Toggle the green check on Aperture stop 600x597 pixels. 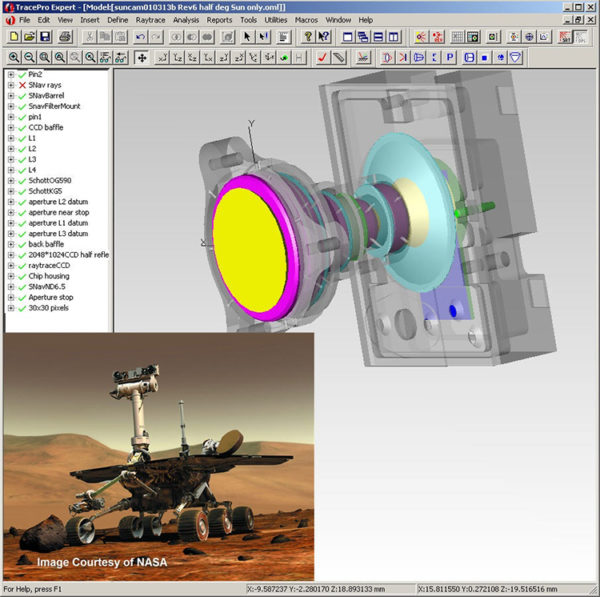(x=22, y=297)
